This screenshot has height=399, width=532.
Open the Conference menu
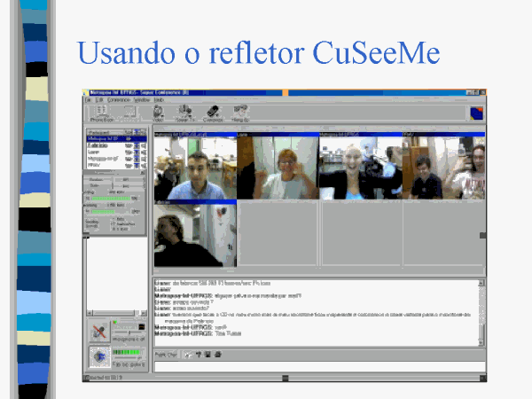pyautogui.click(x=119, y=99)
